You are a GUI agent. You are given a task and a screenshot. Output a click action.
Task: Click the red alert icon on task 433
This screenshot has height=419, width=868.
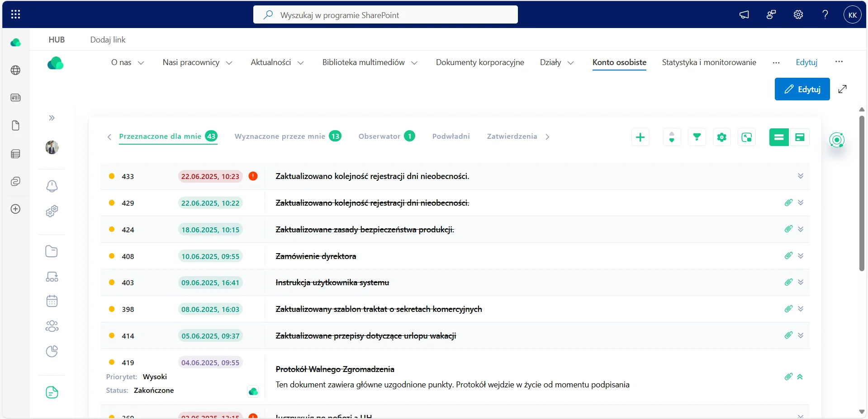[253, 176]
